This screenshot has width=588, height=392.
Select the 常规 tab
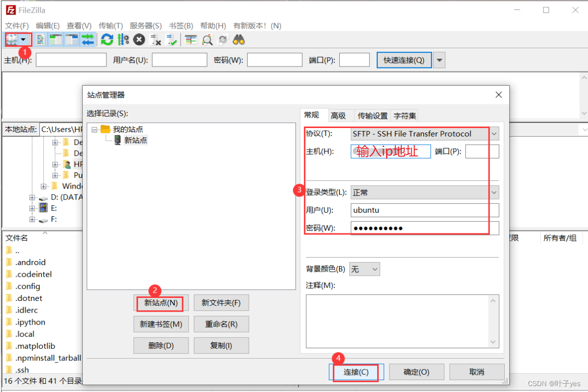(x=312, y=115)
